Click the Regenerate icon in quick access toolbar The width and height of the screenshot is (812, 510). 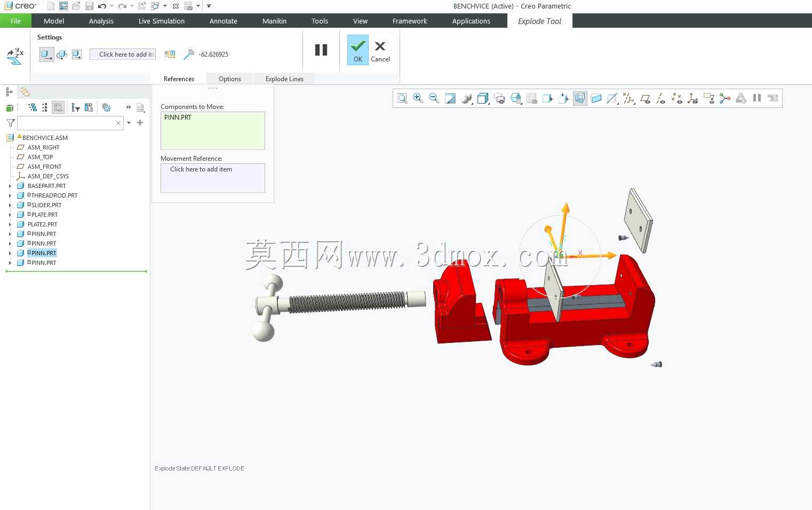(142, 6)
